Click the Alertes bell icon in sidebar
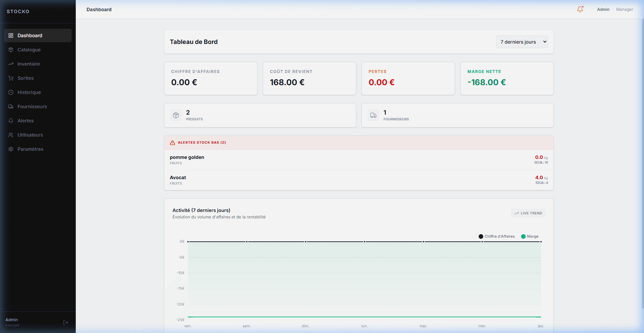Image resolution: width=644 pixels, height=333 pixels. [x=11, y=121]
